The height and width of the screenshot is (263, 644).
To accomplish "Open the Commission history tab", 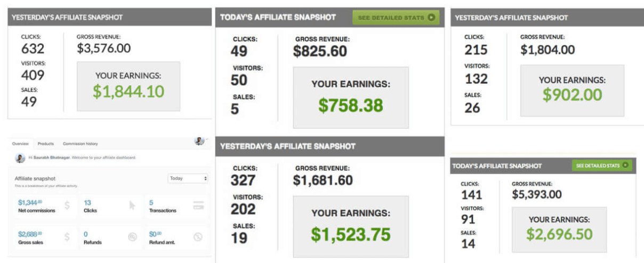I will point(80,144).
